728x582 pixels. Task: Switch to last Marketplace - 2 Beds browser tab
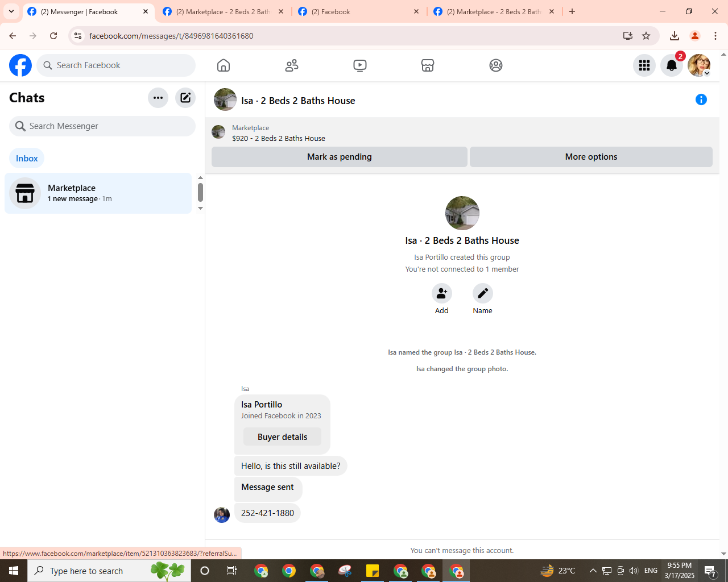tap(493, 11)
